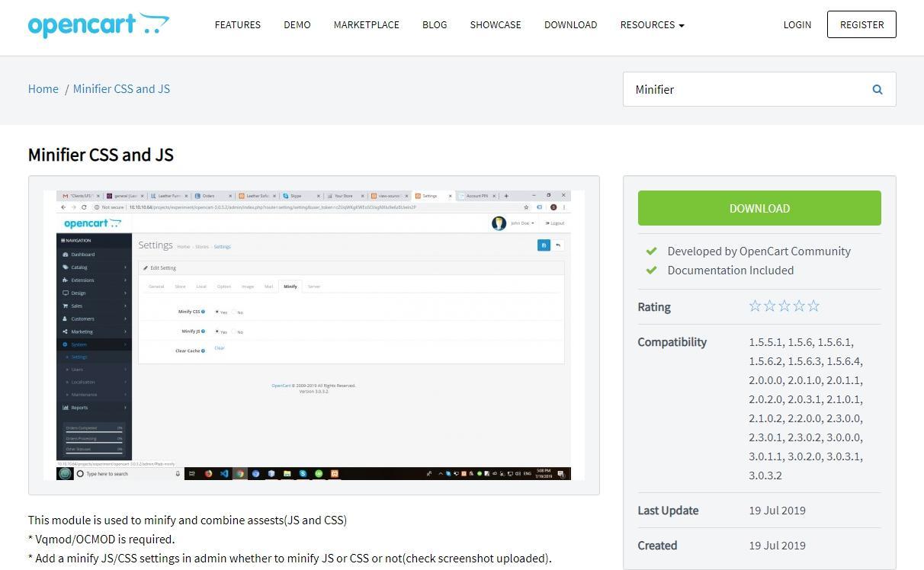Go to the DEMO menu item
Viewport: 924px width, 570px height.
[297, 24]
